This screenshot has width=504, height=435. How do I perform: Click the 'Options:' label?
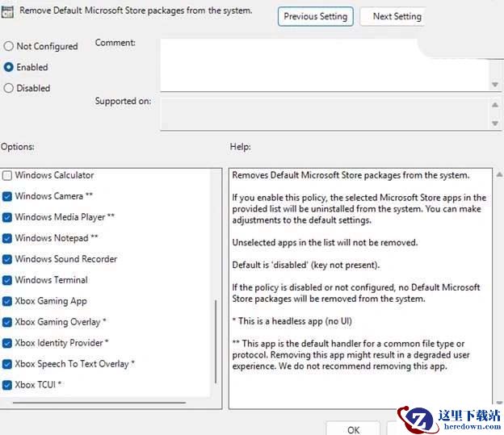17,147
